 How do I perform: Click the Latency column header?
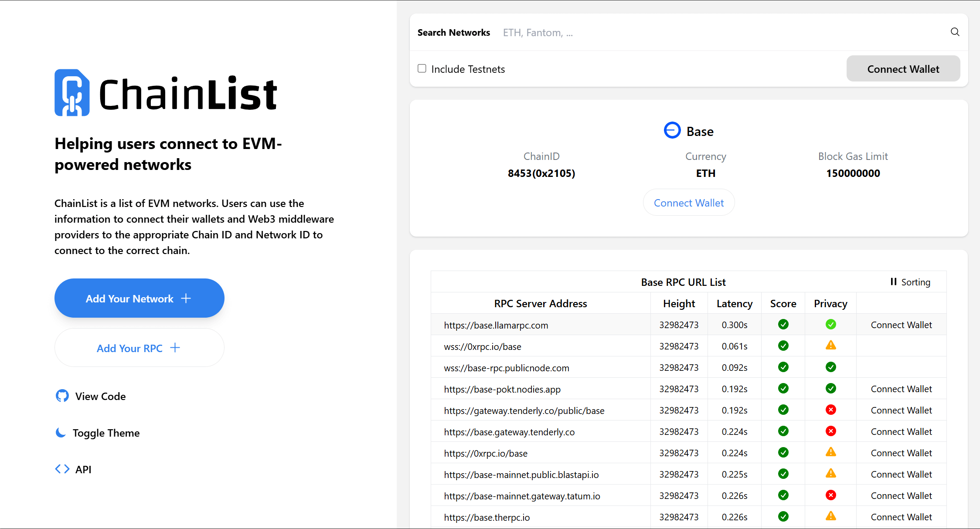tap(735, 303)
